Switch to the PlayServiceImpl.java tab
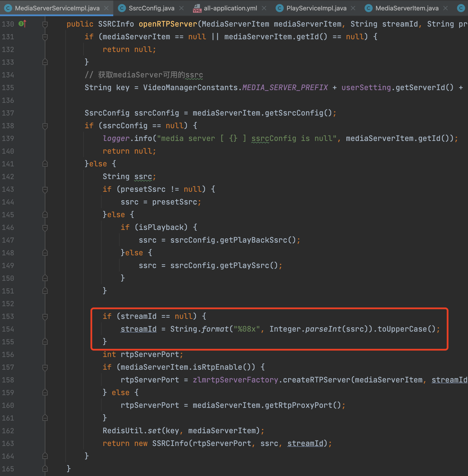This screenshot has height=476, width=468. pos(316,8)
